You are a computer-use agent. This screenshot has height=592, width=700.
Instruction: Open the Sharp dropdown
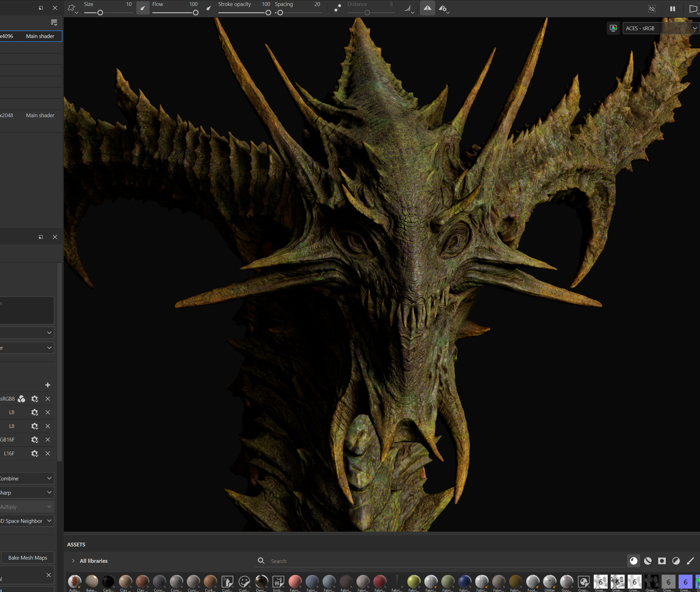tap(27, 493)
